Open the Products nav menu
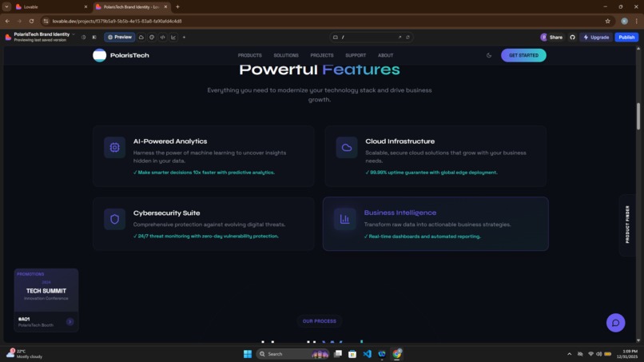644x362 pixels. pyautogui.click(x=250, y=55)
